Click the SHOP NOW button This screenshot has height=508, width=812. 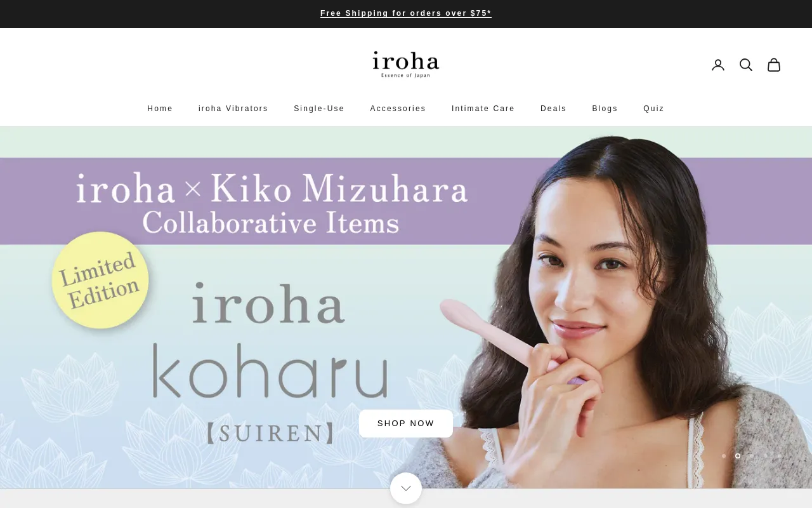click(406, 424)
